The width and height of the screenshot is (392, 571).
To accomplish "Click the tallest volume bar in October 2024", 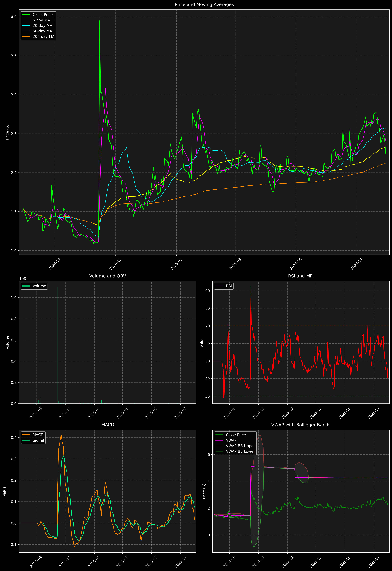I will 58,345.
